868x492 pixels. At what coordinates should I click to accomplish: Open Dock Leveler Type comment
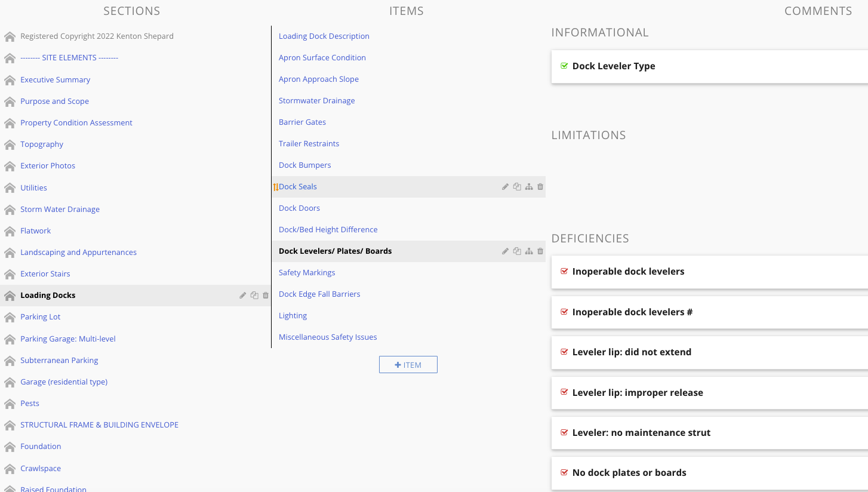(614, 66)
